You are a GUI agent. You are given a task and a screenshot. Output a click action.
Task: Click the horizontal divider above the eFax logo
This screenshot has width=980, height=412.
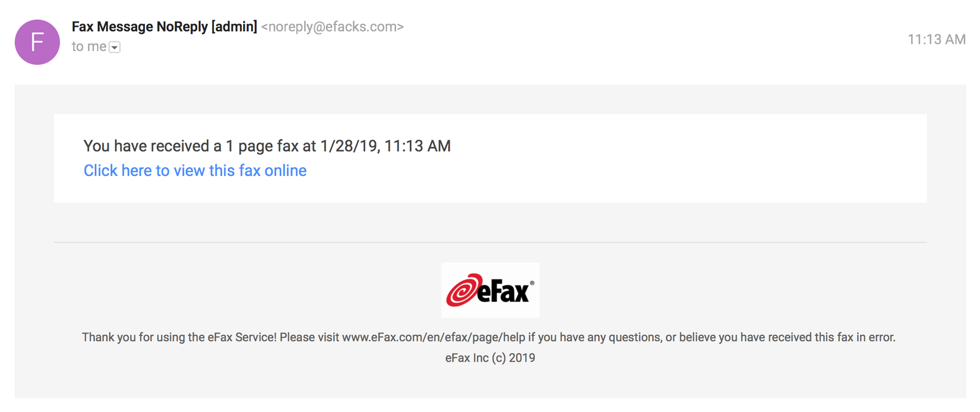[x=490, y=243]
